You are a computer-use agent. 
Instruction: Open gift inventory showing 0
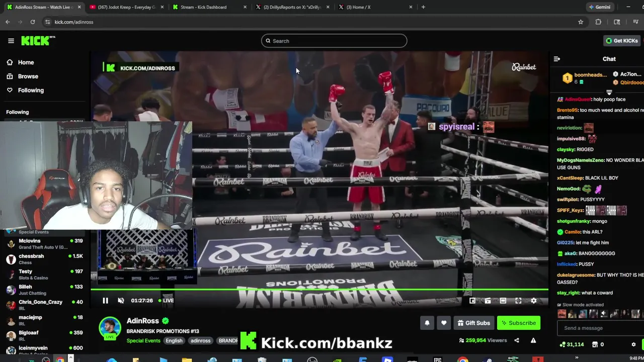coord(598,344)
